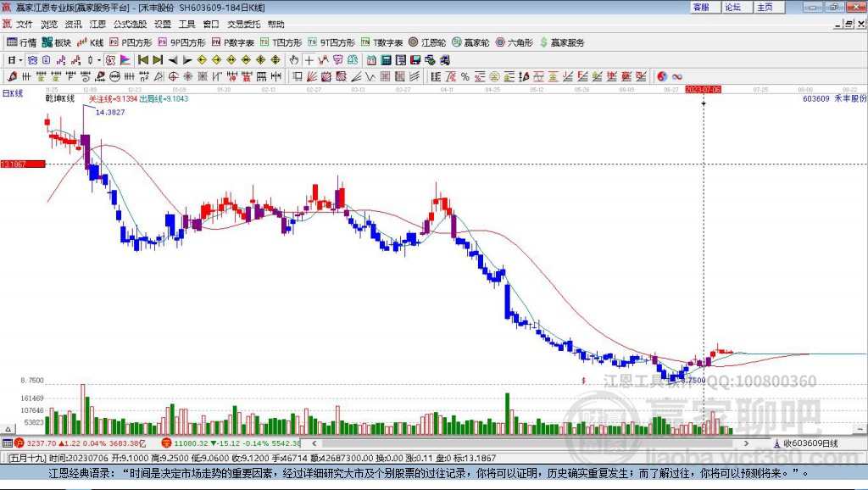This screenshot has width=868, height=490.
Task: Open the 行情 market quotes view
Action: (x=21, y=42)
